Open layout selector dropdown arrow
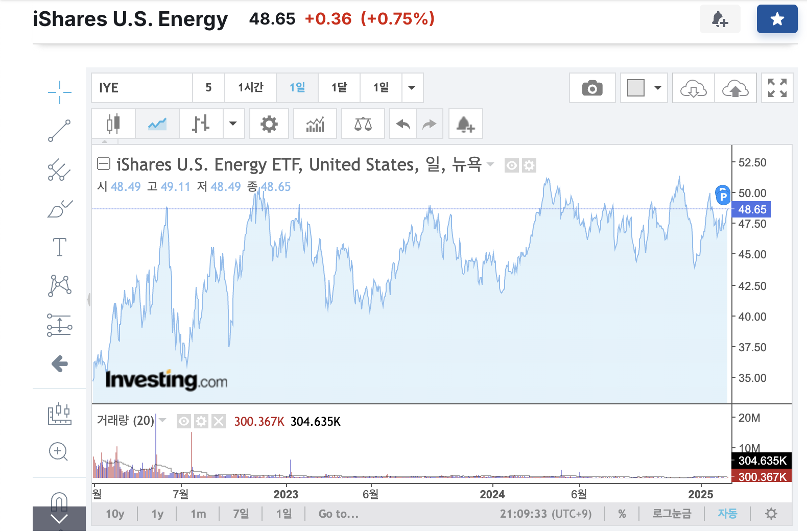 [658, 88]
